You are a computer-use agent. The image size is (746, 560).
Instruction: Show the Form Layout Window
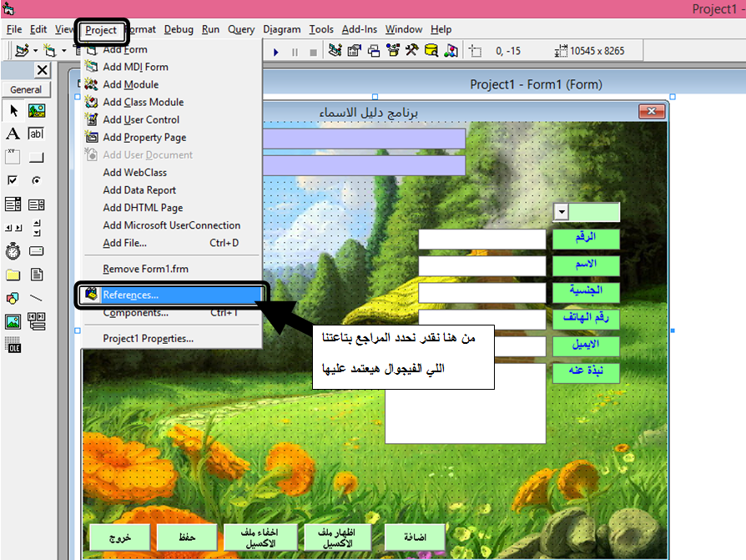click(x=374, y=50)
